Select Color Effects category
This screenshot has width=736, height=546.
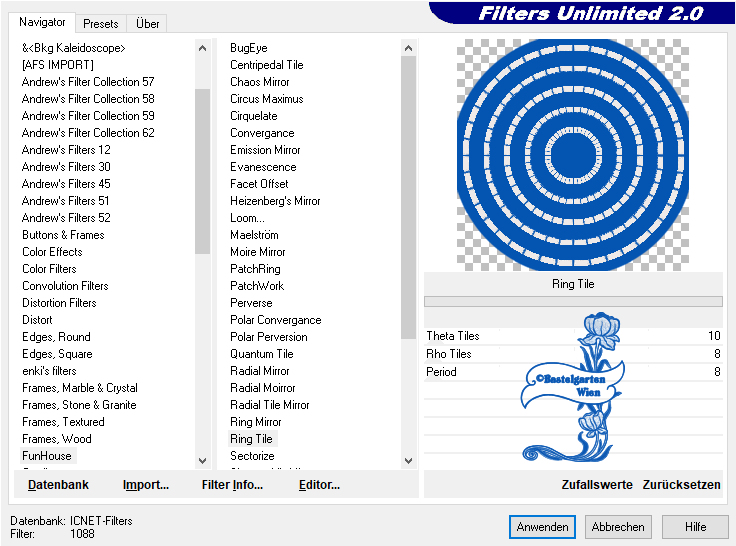52,252
